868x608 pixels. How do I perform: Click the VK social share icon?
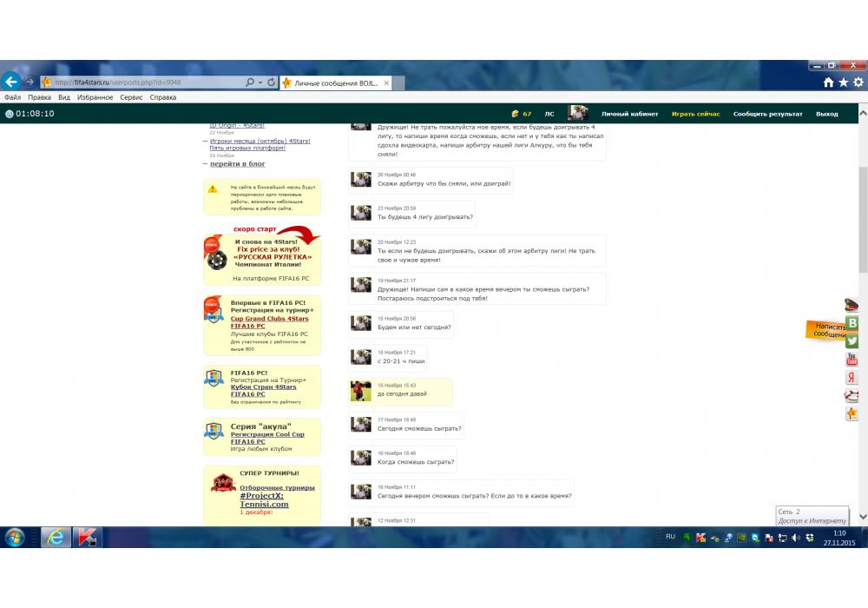[x=852, y=323]
